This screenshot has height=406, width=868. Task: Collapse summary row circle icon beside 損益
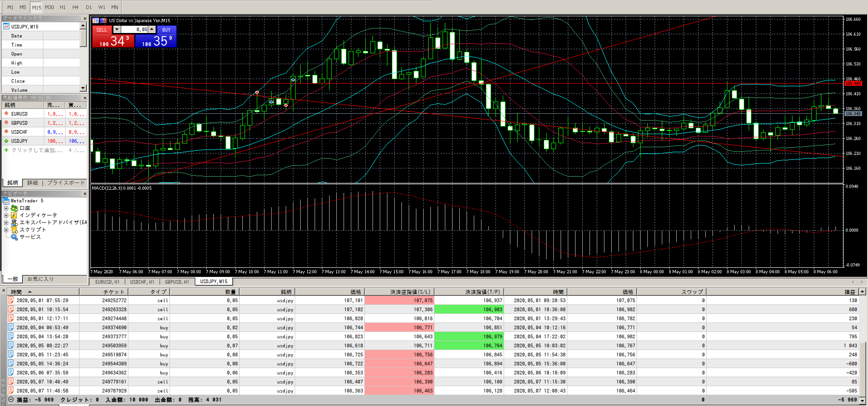coord(11,400)
